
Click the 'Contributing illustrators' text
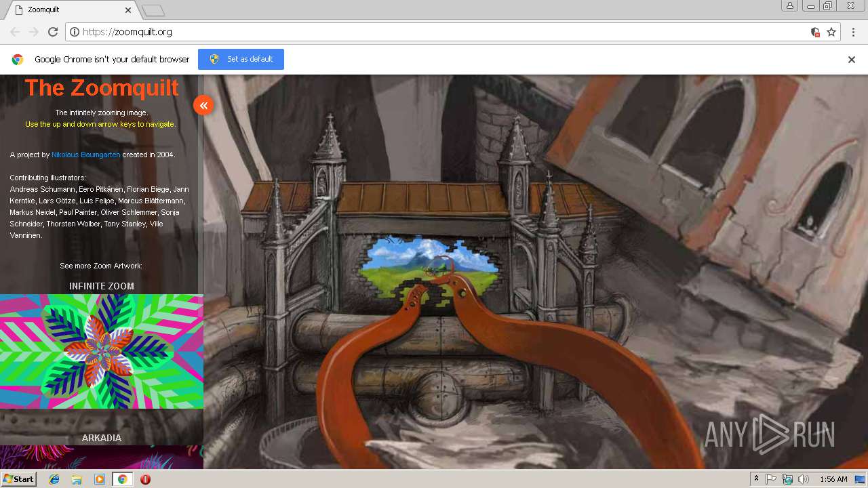(47, 178)
